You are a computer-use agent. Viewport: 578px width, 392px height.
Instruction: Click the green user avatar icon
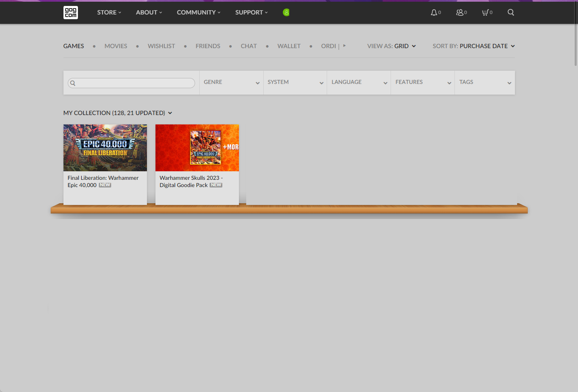(286, 12)
